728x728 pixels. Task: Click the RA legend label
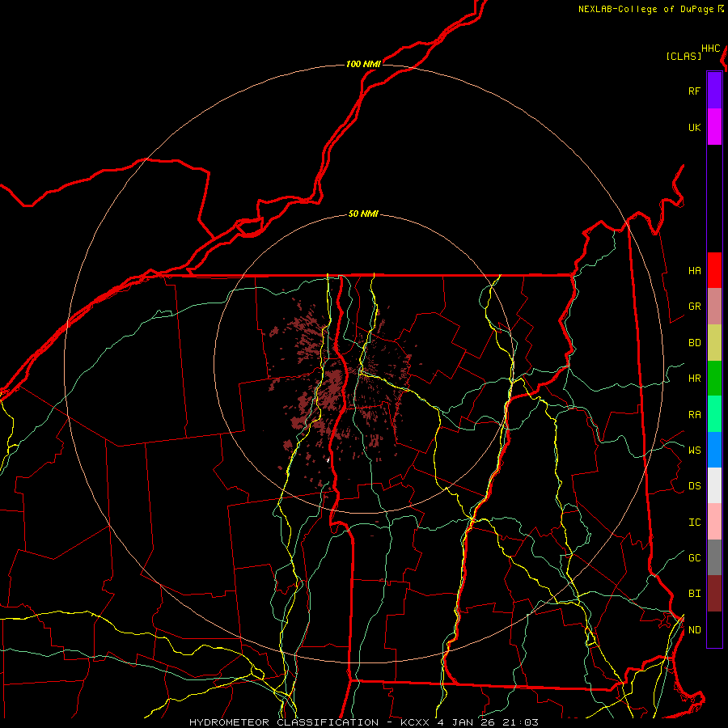(694, 415)
